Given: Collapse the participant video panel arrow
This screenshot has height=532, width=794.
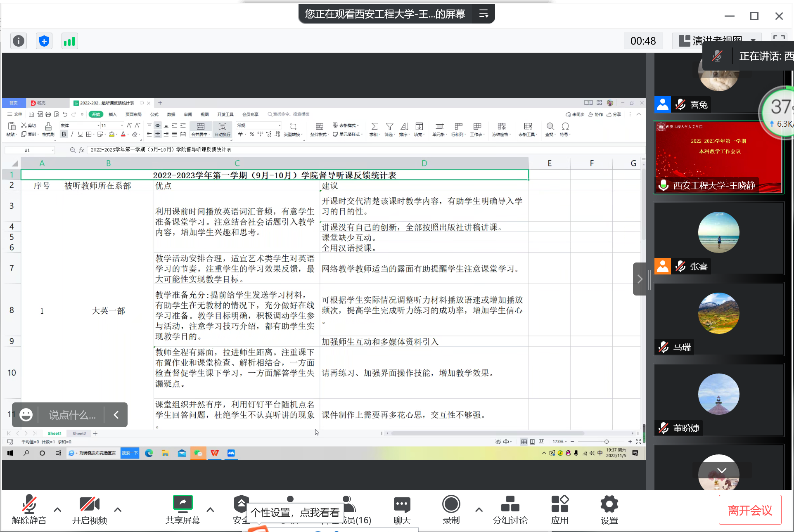Looking at the screenshot, I should click(640, 279).
